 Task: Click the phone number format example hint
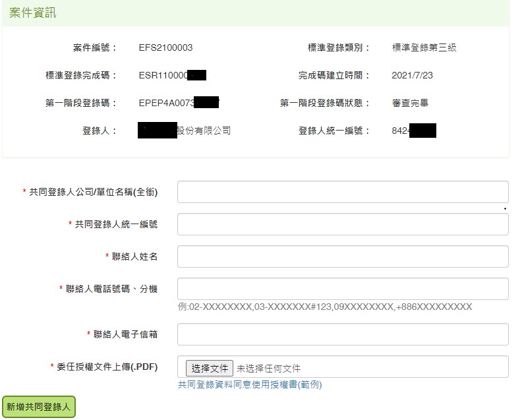[324, 307]
